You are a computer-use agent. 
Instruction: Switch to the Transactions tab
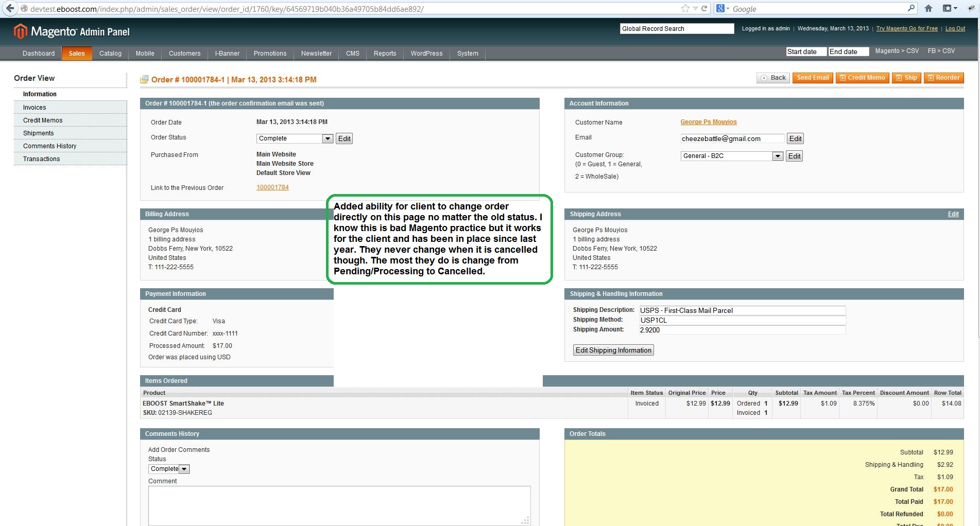(70, 159)
